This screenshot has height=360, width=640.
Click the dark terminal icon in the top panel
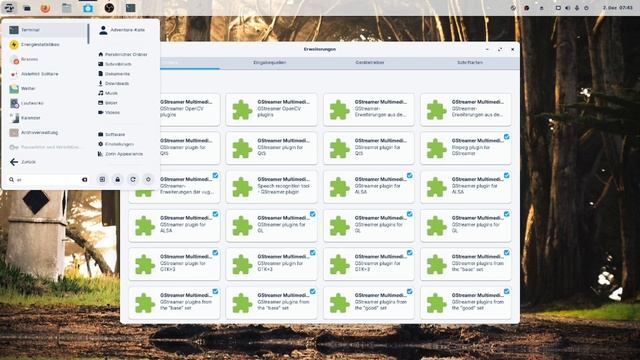click(x=130, y=8)
